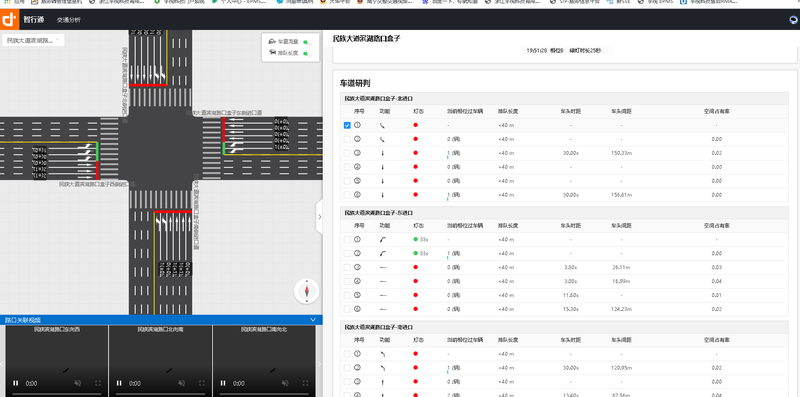Open the user avatar icon in top bar
Viewport: 800px width, 397px height.
point(793,20)
